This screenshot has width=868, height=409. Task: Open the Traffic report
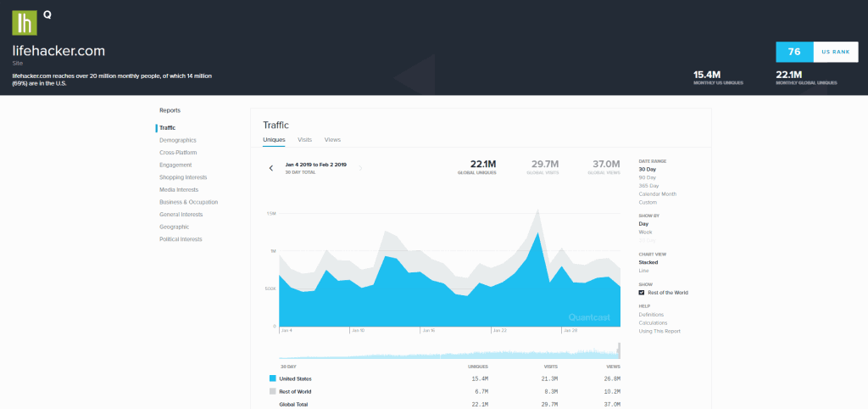click(167, 128)
